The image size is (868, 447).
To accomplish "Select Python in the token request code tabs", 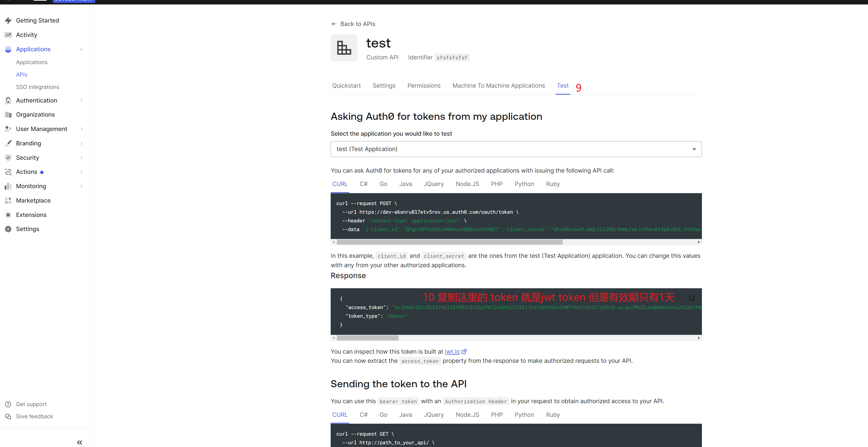I will tap(524, 184).
